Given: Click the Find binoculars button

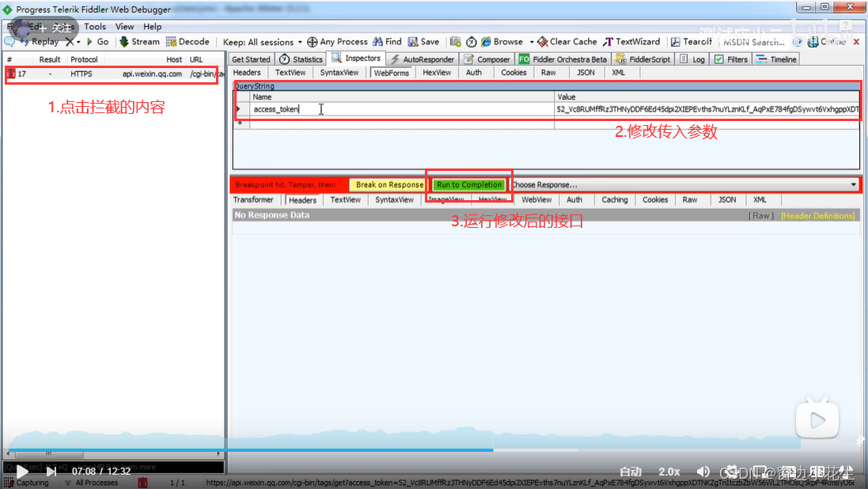Looking at the screenshot, I should [388, 41].
